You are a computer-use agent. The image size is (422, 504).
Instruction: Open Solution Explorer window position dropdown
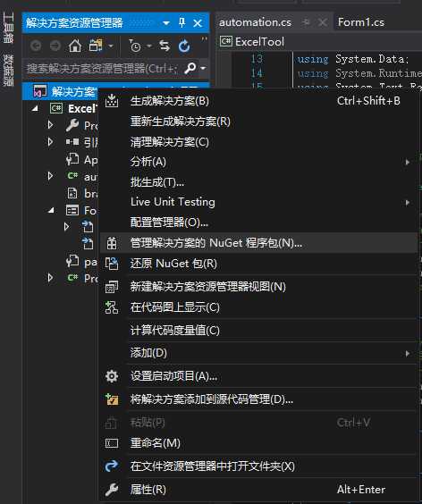pos(166,23)
